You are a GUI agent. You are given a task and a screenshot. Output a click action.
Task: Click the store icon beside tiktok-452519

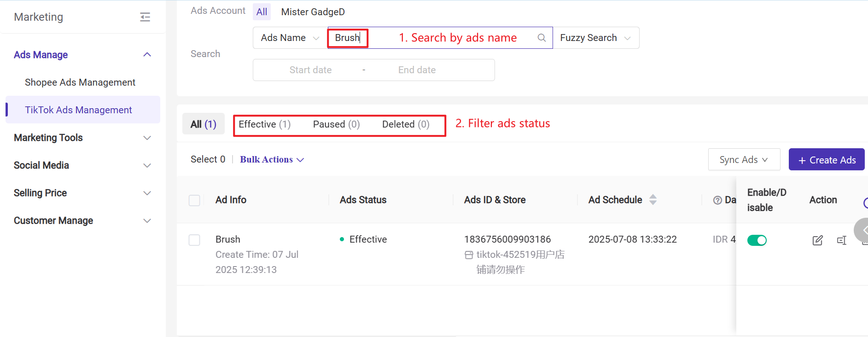pos(469,255)
